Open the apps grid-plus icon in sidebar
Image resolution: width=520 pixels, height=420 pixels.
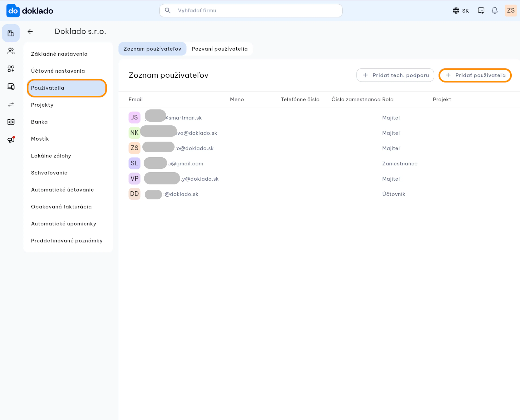click(11, 69)
